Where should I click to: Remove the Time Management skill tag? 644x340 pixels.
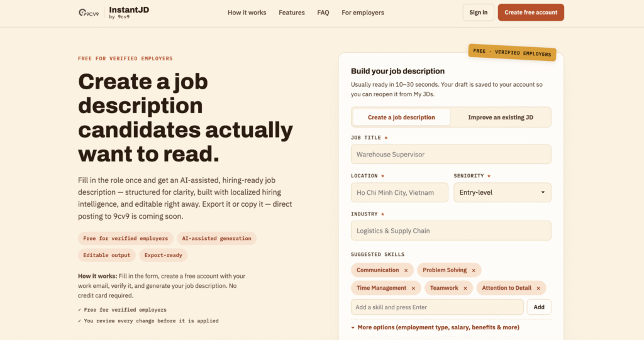413,288
